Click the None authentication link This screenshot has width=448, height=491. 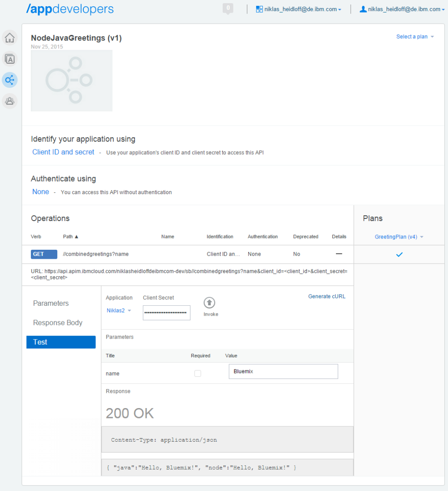pos(41,191)
